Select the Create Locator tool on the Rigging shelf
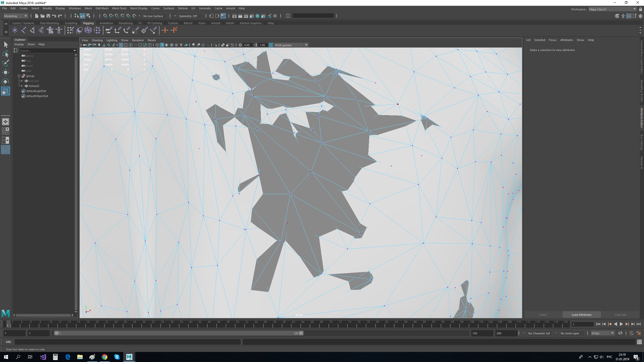 [x=15, y=30]
